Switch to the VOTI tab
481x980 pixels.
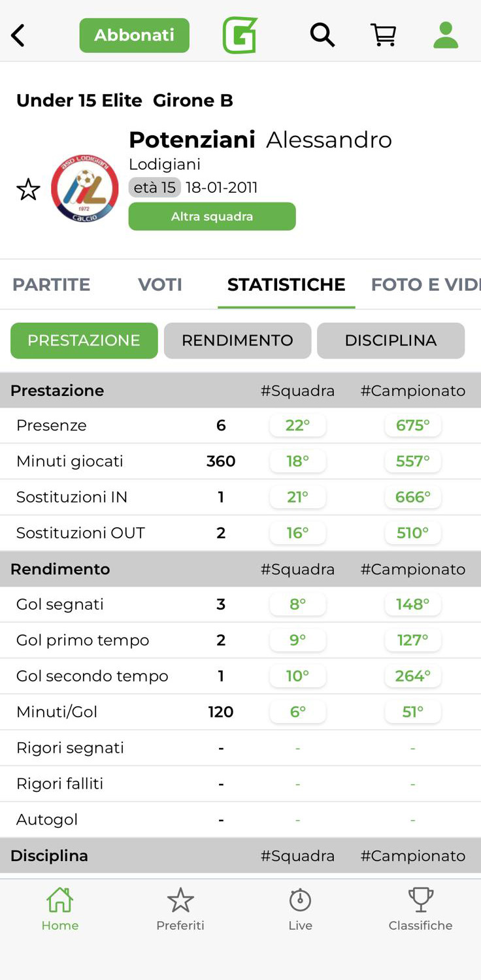coord(160,285)
